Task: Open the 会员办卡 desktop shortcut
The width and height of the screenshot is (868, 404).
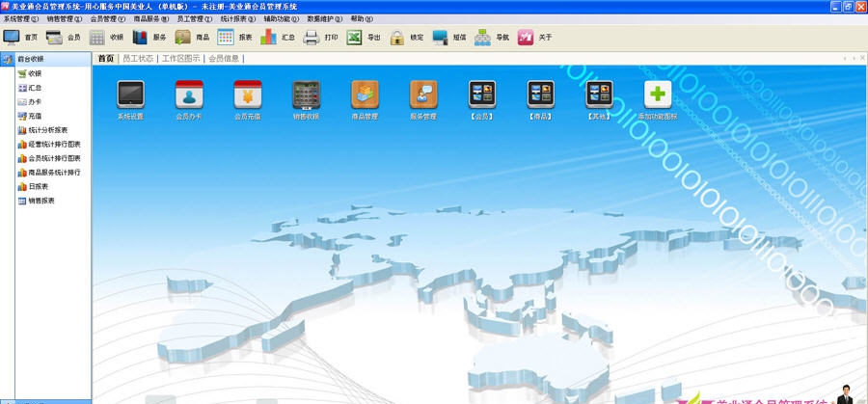Action: point(189,94)
